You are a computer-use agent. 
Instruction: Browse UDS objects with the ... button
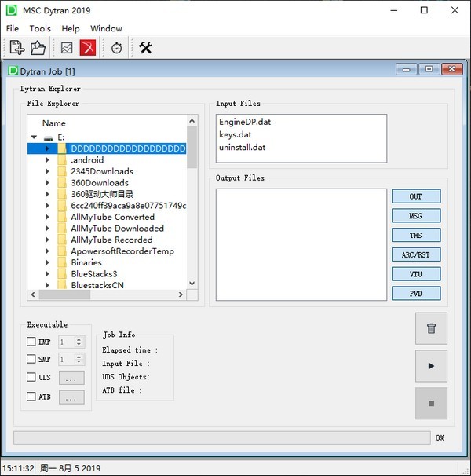click(x=71, y=378)
